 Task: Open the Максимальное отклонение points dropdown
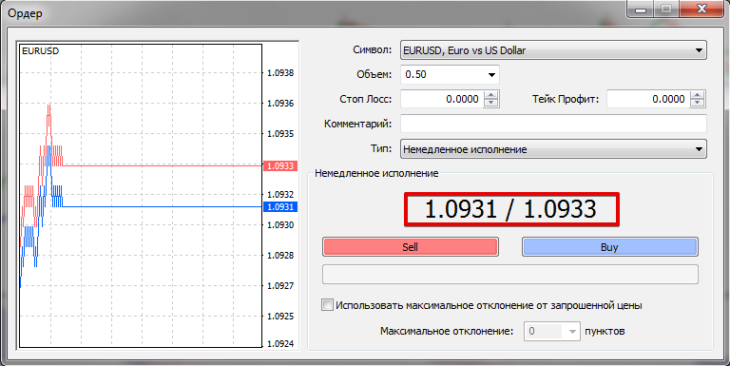[x=552, y=331]
